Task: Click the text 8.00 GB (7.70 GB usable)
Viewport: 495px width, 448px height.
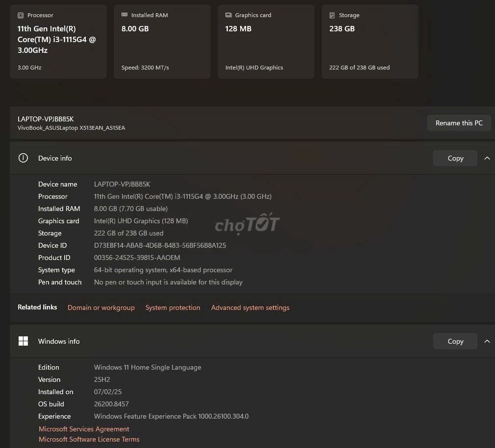Action: [131, 209]
